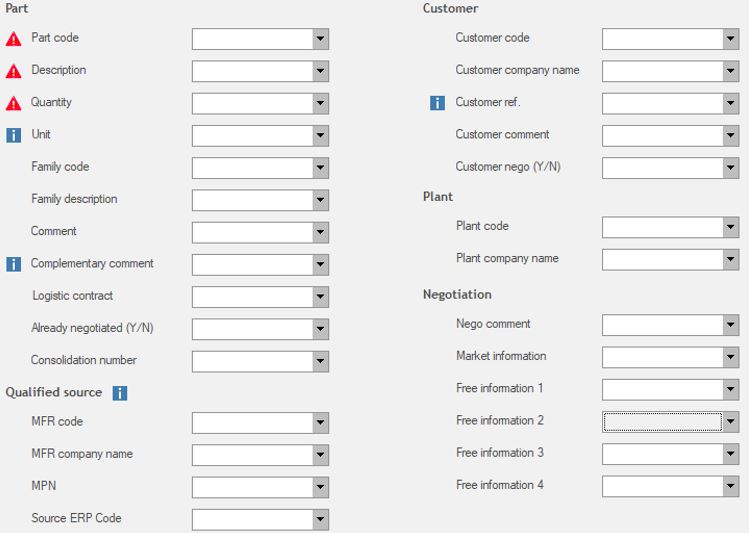
Task: Click into the Source ERP Code field
Action: pyautogui.click(x=252, y=519)
